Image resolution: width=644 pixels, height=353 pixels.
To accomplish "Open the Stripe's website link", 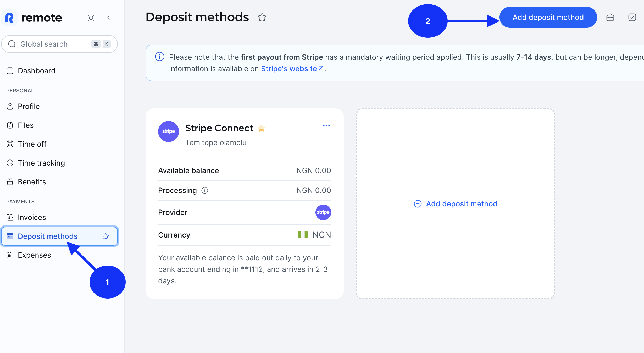I will (292, 69).
